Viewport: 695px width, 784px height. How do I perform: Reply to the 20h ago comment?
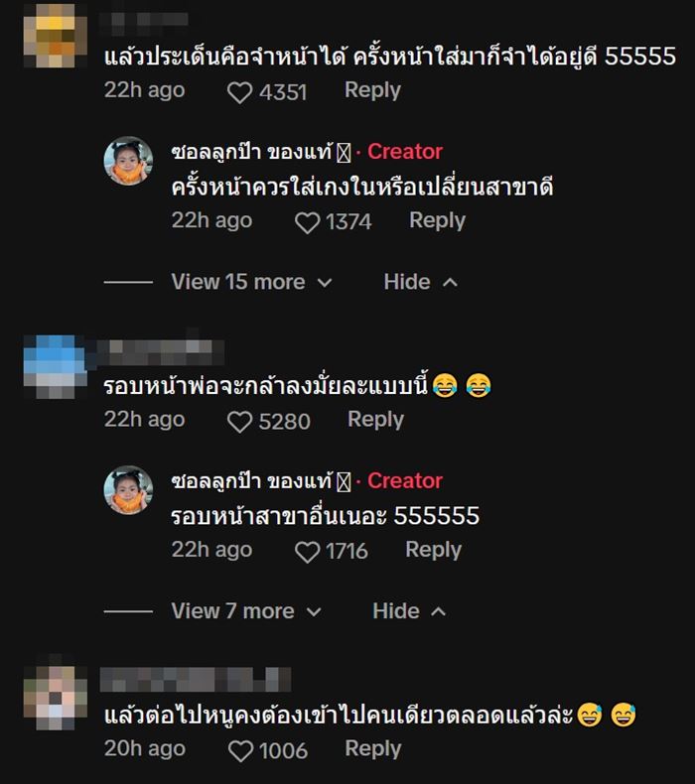[373, 749]
